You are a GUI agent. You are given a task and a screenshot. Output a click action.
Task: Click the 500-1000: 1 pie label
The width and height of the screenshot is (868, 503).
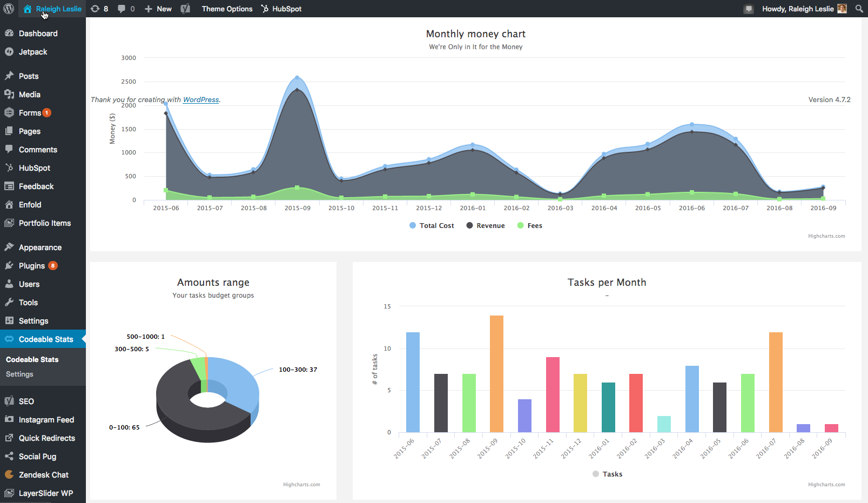145,337
